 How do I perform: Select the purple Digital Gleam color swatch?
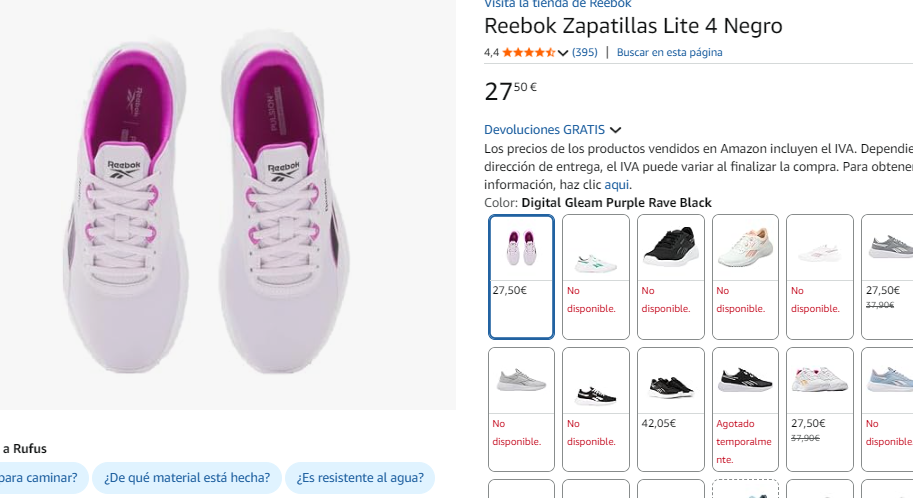pos(521,276)
